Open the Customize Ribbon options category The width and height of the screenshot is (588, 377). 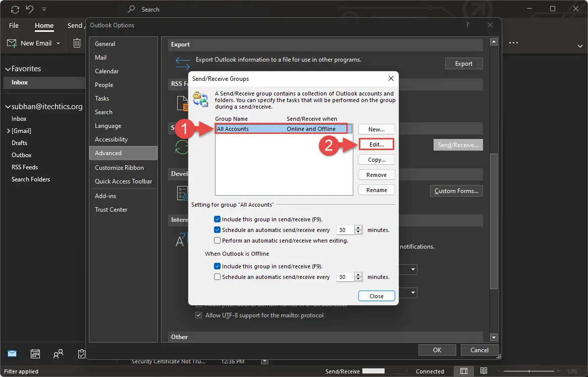pos(123,167)
